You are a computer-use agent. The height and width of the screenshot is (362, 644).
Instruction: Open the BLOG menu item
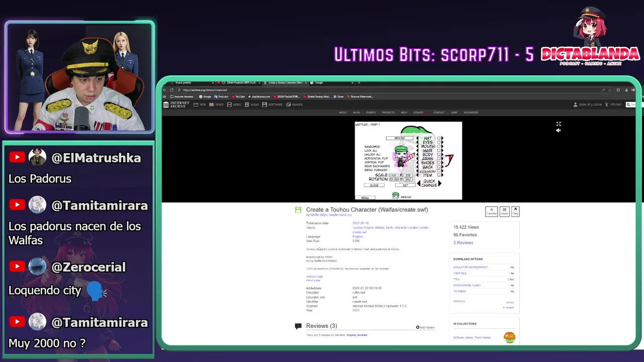[356, 112]
